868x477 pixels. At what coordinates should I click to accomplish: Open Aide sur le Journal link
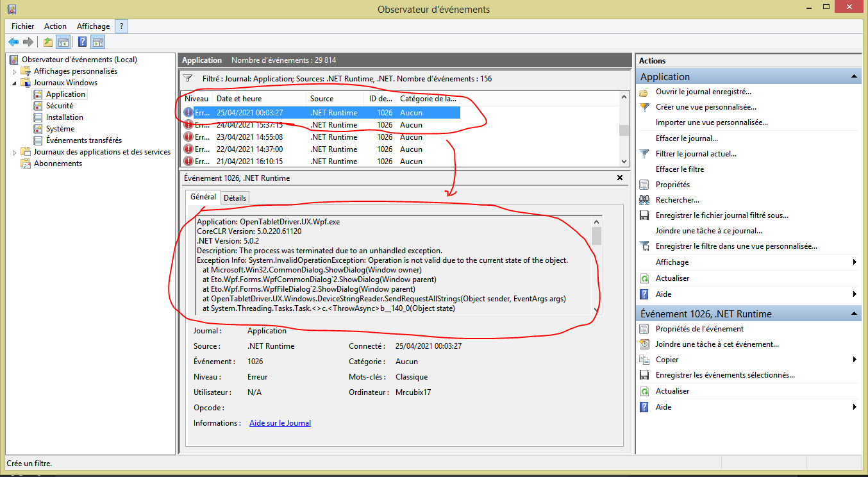[280, 423]
